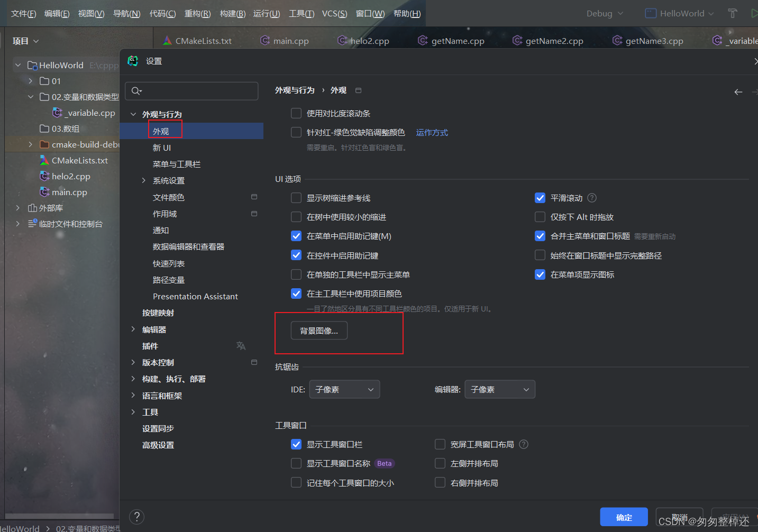Click the 背景图像... button
Viewport: 758px width, 532px height.
tap(319, 331)
